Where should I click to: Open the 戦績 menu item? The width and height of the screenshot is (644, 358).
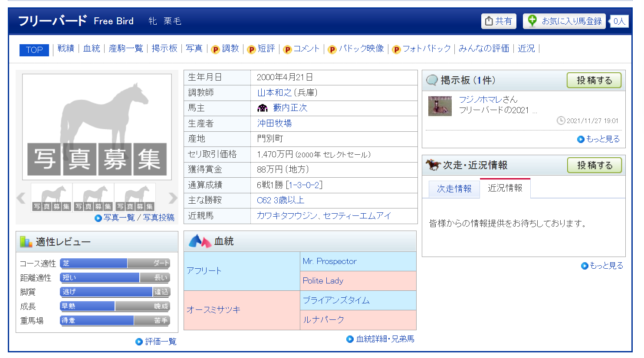[66, 49]
